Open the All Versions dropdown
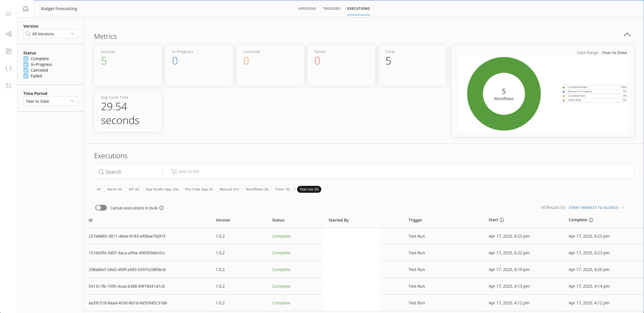This screenshot has height=313, width=644. (51, 34)
